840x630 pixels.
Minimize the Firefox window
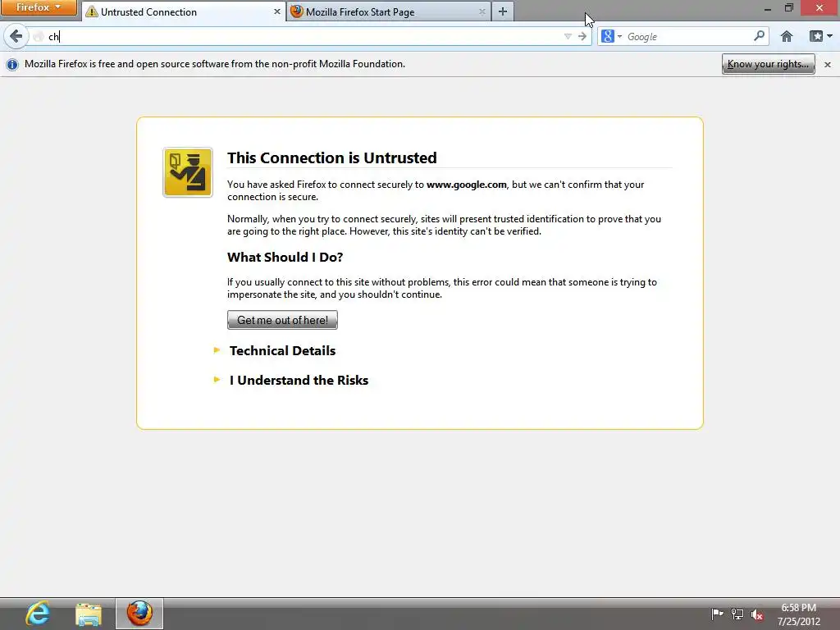[x=768, y=8]
